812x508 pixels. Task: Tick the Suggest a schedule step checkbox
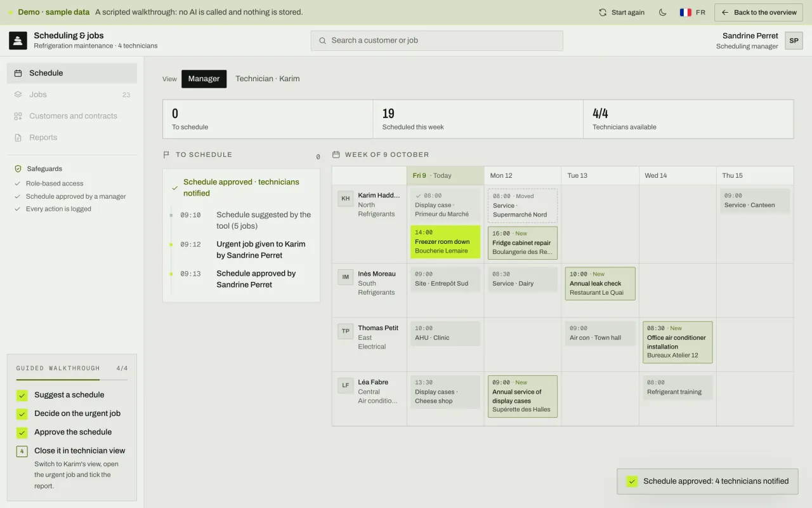click(22, 395)
